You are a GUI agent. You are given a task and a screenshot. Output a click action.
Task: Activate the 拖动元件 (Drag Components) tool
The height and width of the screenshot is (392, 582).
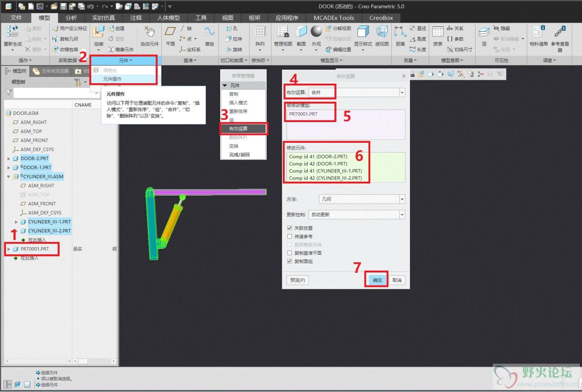150,32
